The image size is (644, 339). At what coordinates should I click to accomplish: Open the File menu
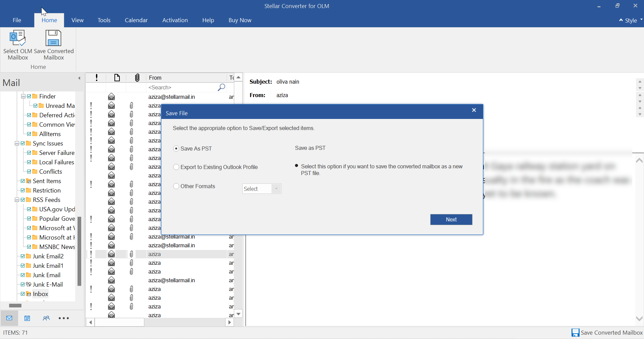pos(17,20)
